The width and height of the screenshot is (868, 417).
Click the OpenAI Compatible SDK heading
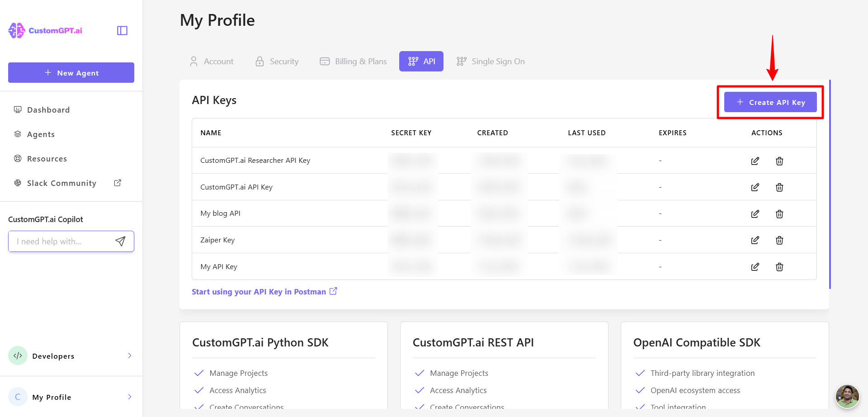[x=697, y=343]
